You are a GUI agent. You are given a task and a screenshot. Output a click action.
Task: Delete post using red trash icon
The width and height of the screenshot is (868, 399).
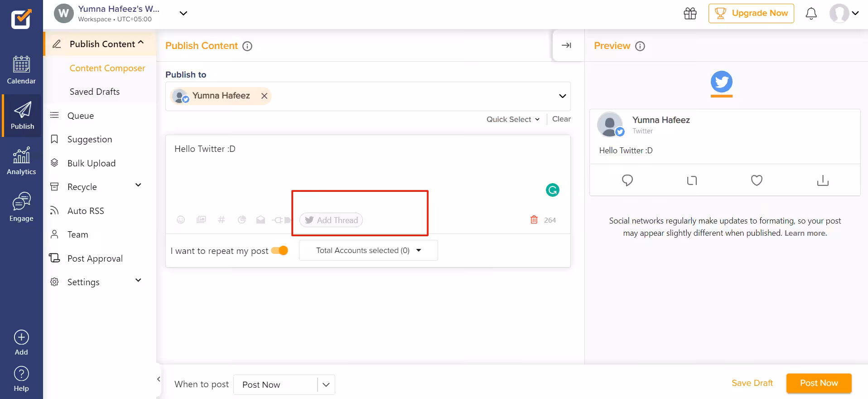click(534, 220)
